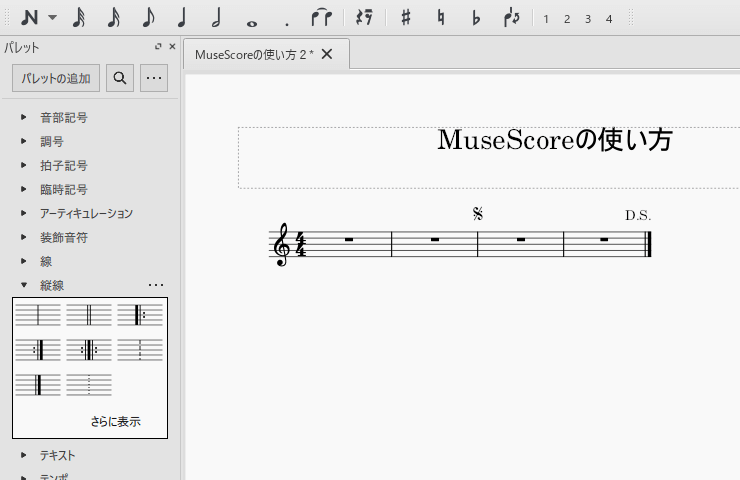
Task: Select voice 4
Action: 609,19
